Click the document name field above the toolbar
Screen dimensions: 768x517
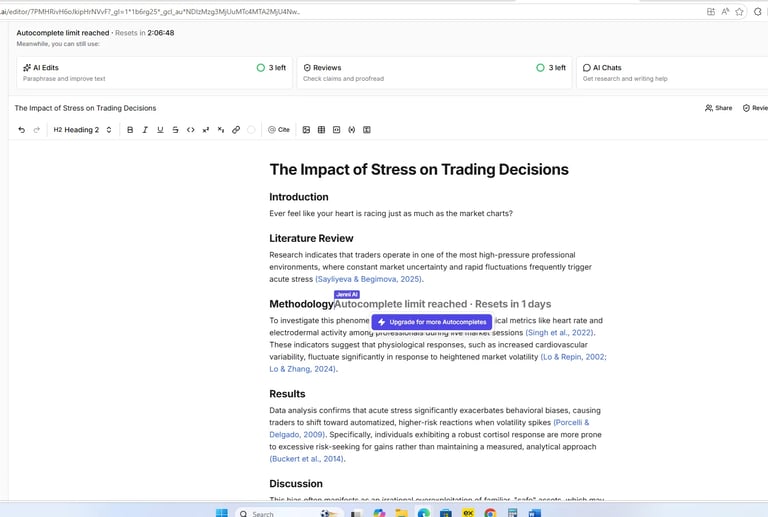(x=85, y=108)
